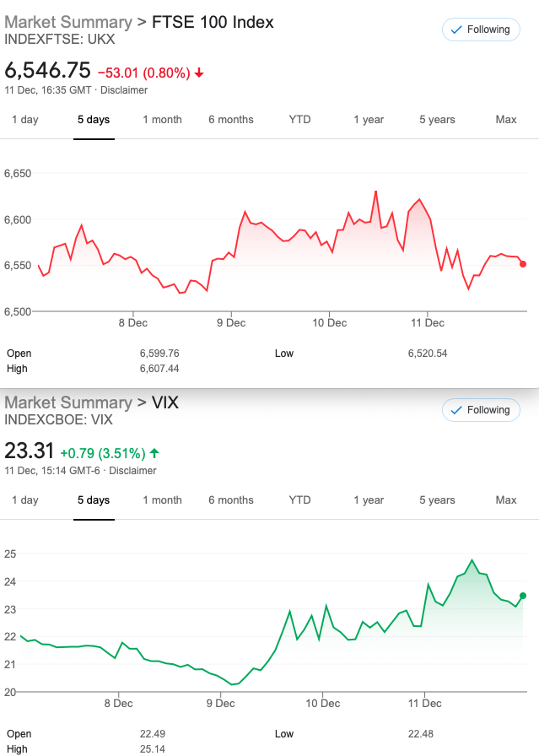Select the 1 month tab on the VIX chart
539x756 pixels.
[163, 500]
